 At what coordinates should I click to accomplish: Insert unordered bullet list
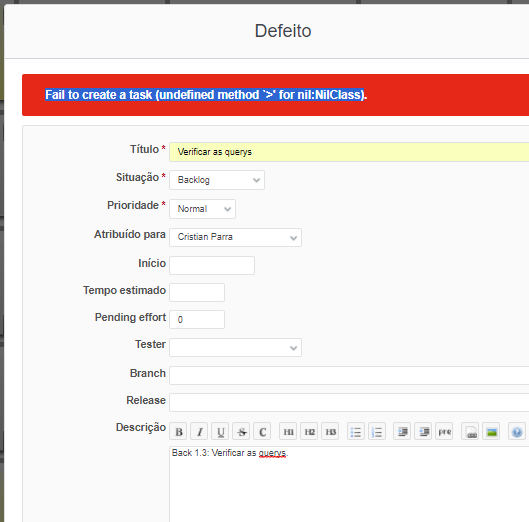tap(356, 431)
